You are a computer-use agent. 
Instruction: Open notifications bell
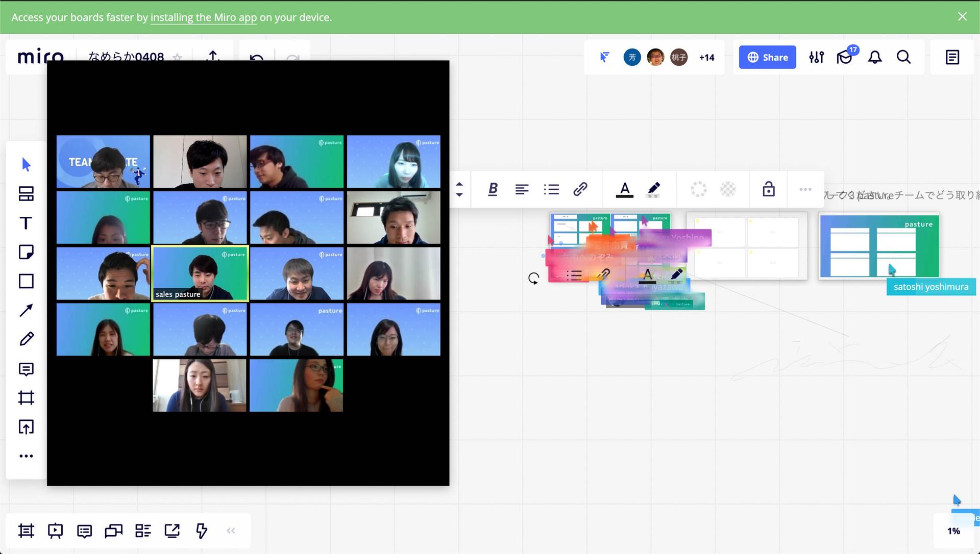pos(875,57)
